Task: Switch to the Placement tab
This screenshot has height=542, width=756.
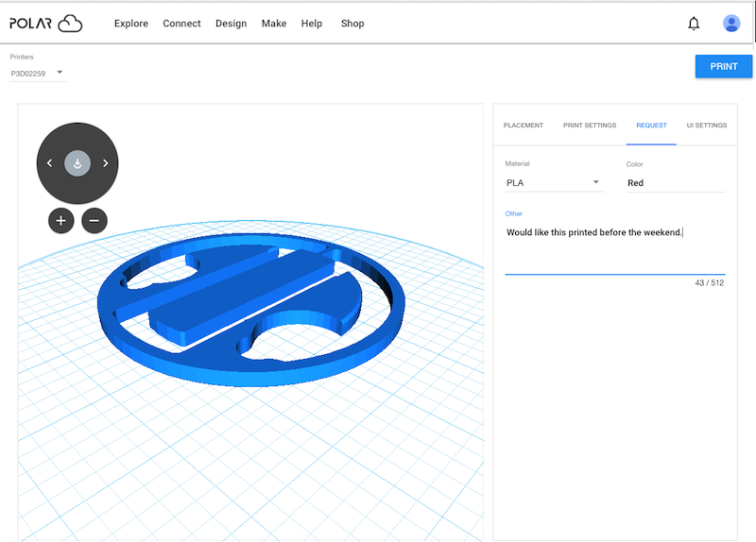Action: point(524,126)
